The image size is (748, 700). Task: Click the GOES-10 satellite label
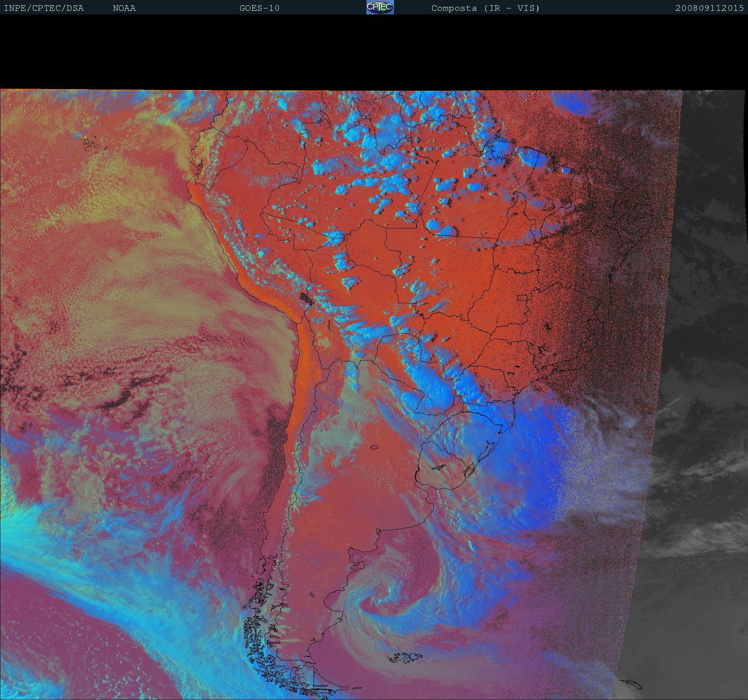[x=259, y=8]
